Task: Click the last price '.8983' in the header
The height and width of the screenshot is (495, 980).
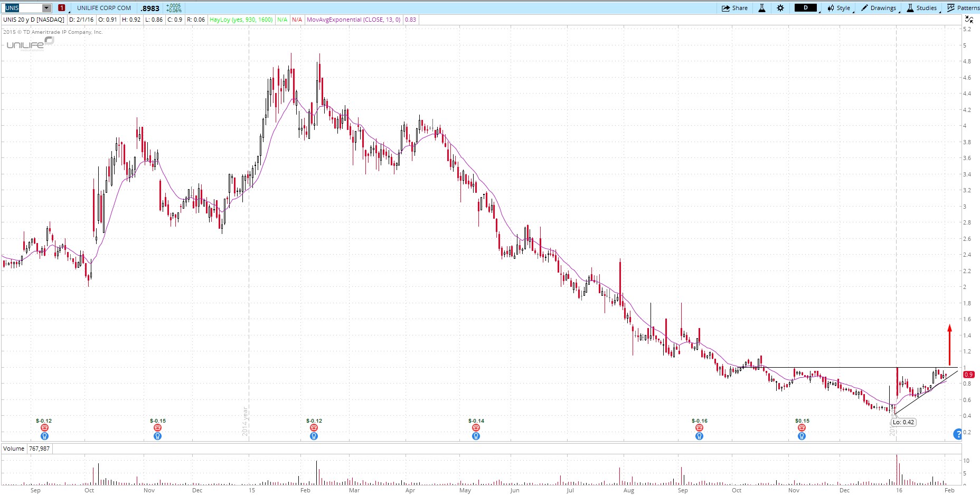Action: [x=150, y=8]
